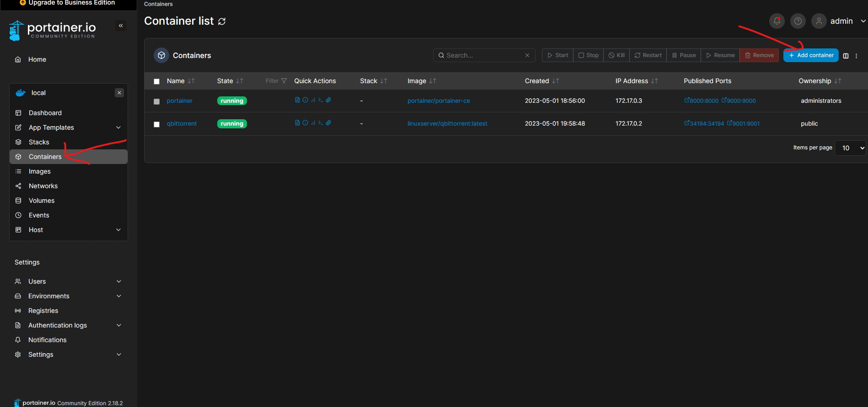The height and width of the screenshot is (407, 868).
Task: Sort containers by Image column
Action: click(422, 81)
